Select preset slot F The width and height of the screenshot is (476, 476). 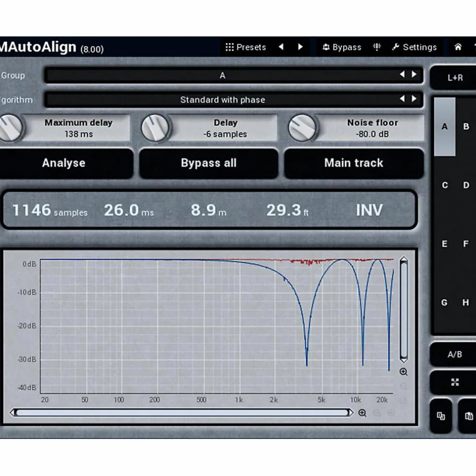pyautogui.click(x=466, y=244)
